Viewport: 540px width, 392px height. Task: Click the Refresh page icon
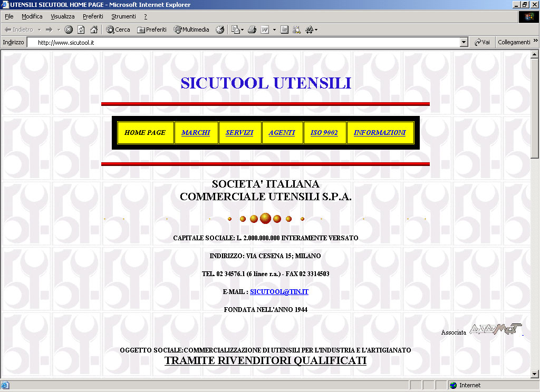tap(81, 30)
